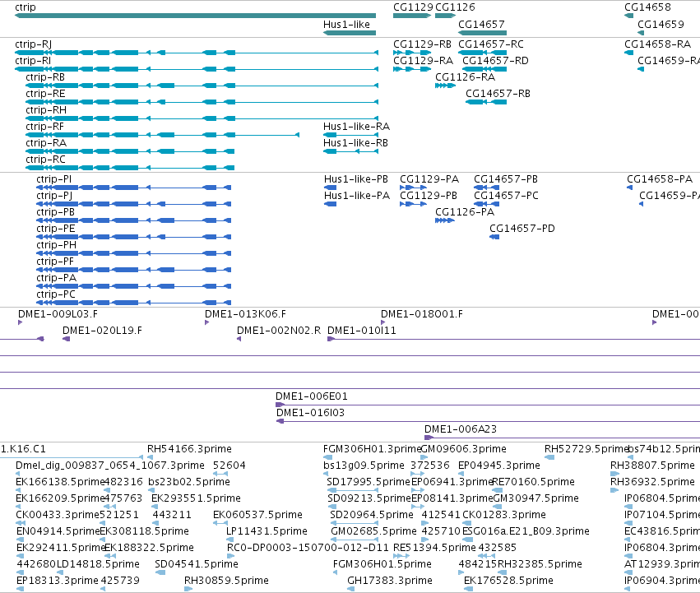Select the CG14658 gene label

(x=647, y=7)
